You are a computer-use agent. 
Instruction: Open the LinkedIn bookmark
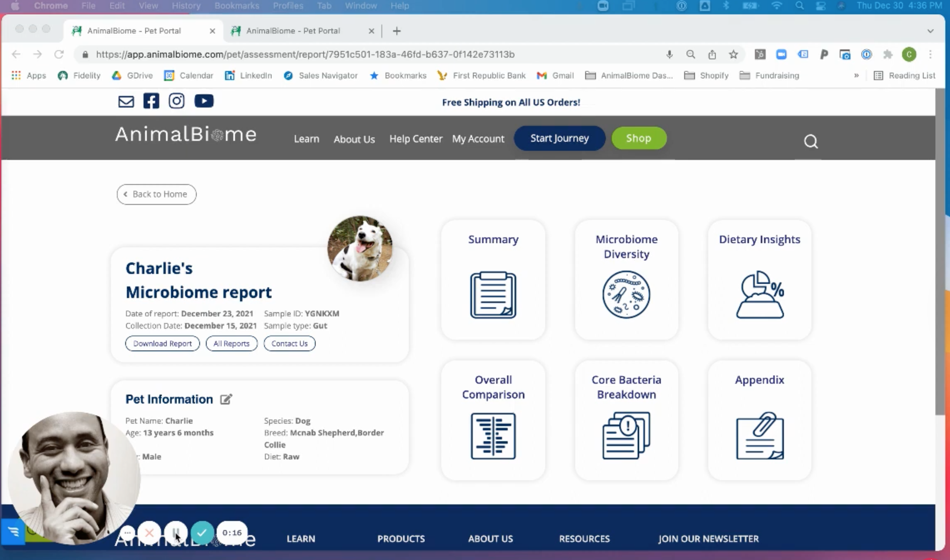coord(248,76)
